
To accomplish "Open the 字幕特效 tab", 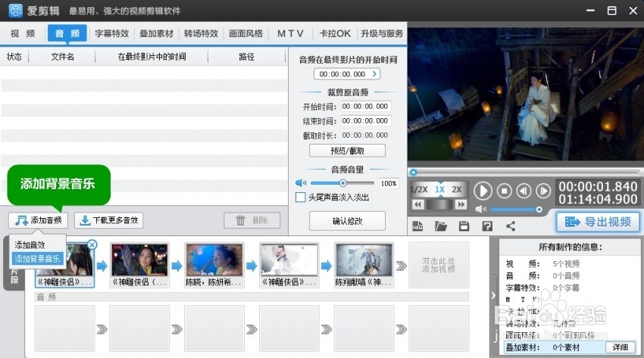I will pyautogui.click(x=111, y=33).
